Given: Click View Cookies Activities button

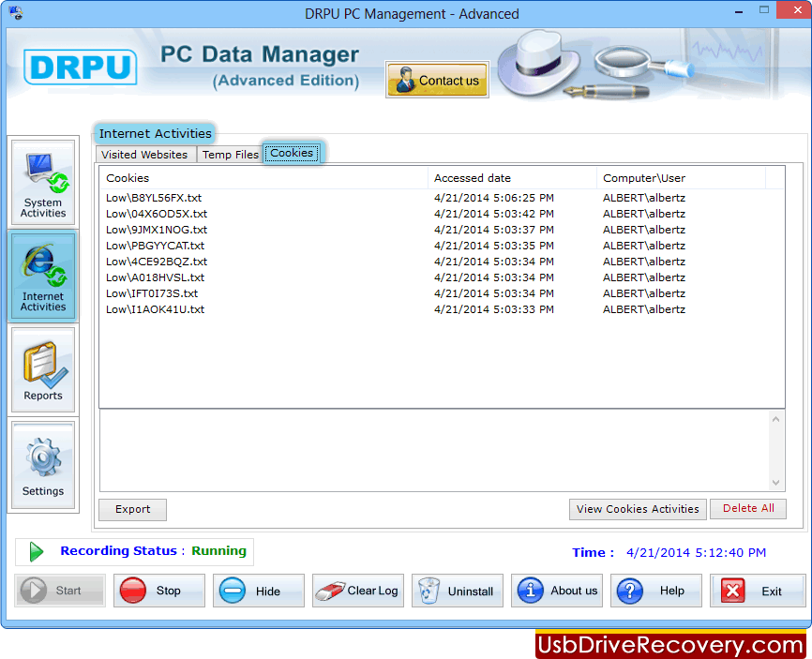Looking at the screenshot, I should [x=638, y=509].
